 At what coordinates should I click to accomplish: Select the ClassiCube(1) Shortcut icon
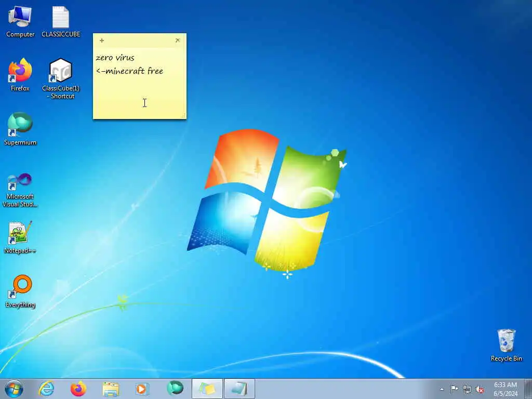(x=61, y=79)
